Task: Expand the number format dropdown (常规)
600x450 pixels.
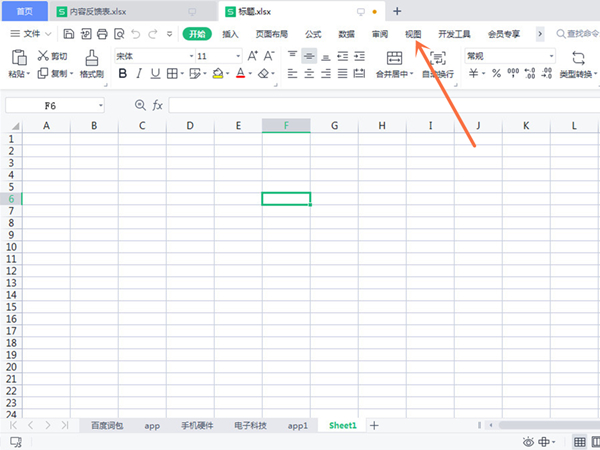Action: 550,56
